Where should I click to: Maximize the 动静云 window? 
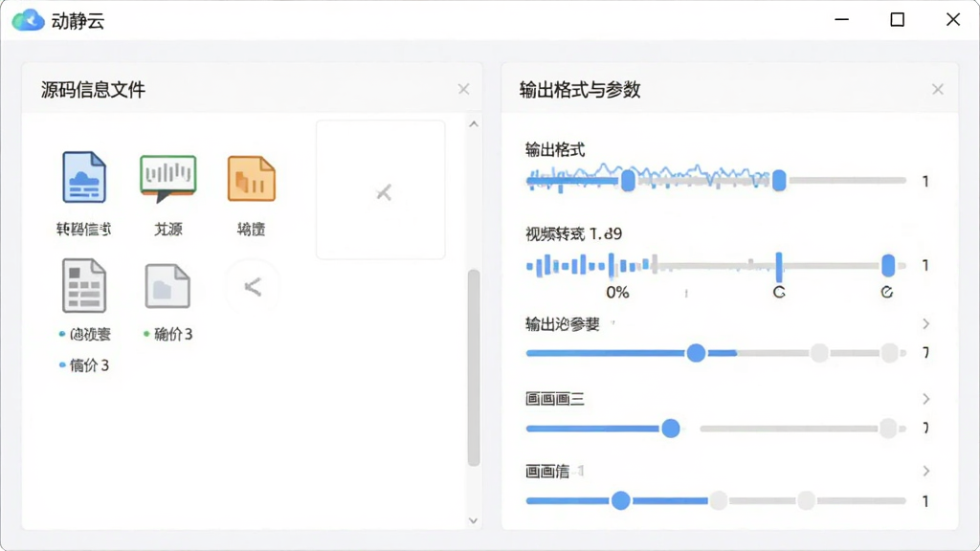(x=898, y=20)
